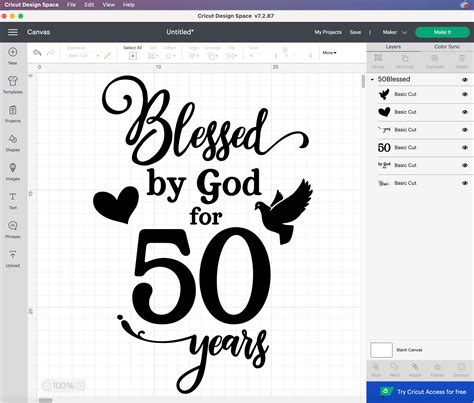The image size is (474, 403).
Task: Open the Phrases panel icon
Action: coord(13,226)
